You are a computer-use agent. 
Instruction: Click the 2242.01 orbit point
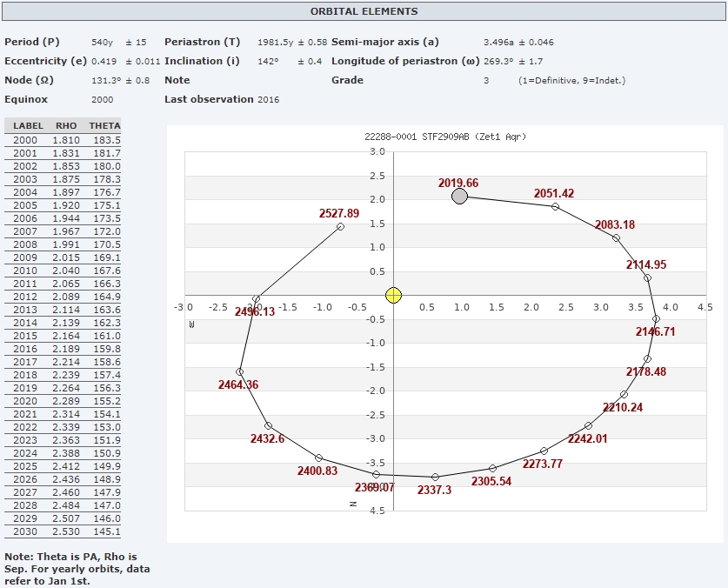[x=588, y=425]
